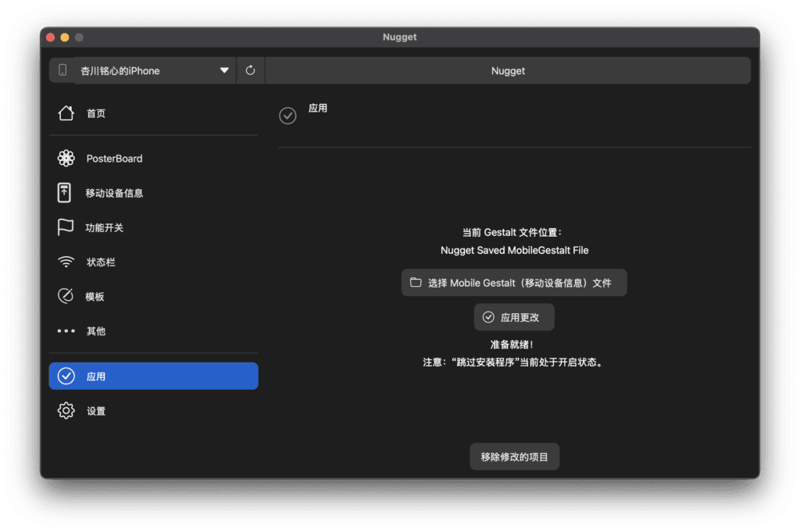Select the PosterBoard flower icon in sidebar
Screen dimensions: 800x532
coord(66,159)
